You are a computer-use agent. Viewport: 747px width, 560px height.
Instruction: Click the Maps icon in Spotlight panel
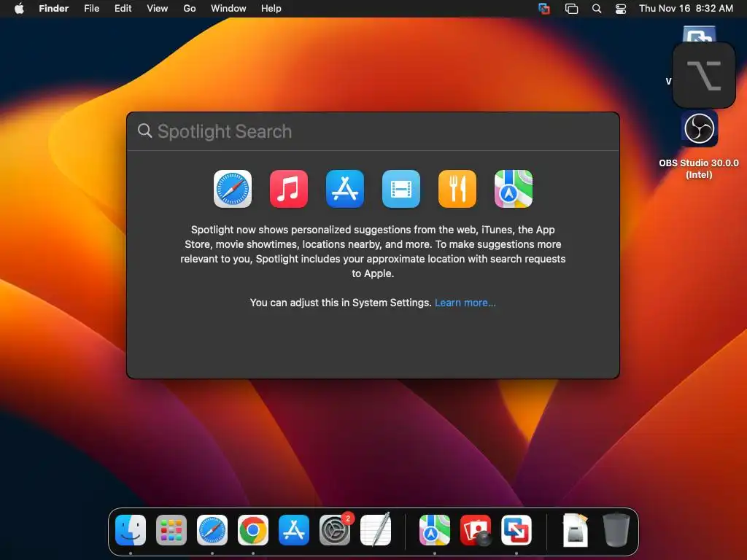(x=514, y=189)
